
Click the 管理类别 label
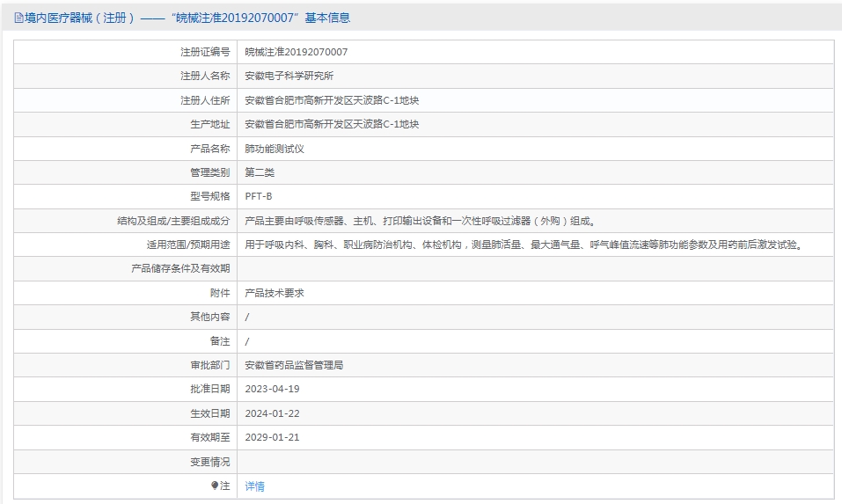click(x=210, y=172)
